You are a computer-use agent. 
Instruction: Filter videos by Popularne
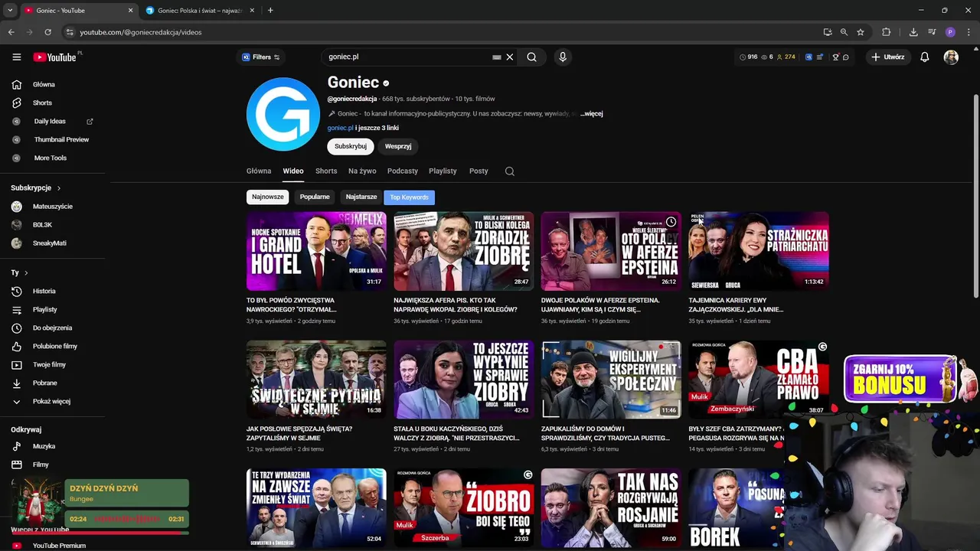pyautogui.click(x=315, y=197)
